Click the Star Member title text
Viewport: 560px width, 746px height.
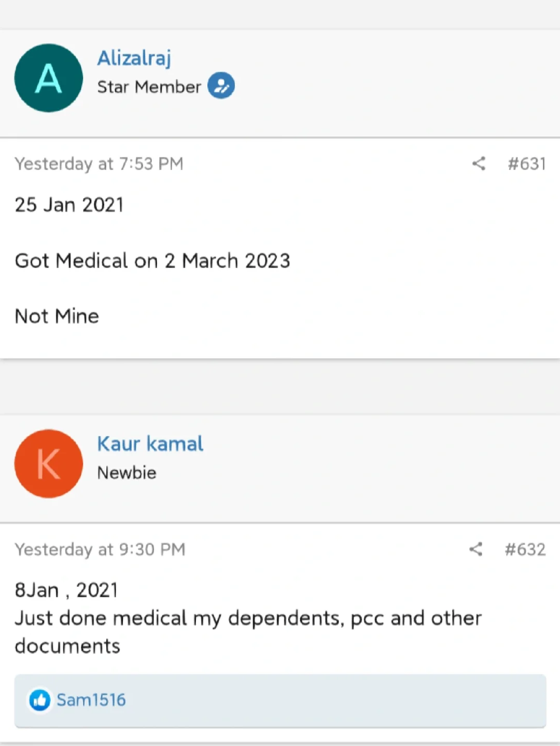tap(149, 87)
